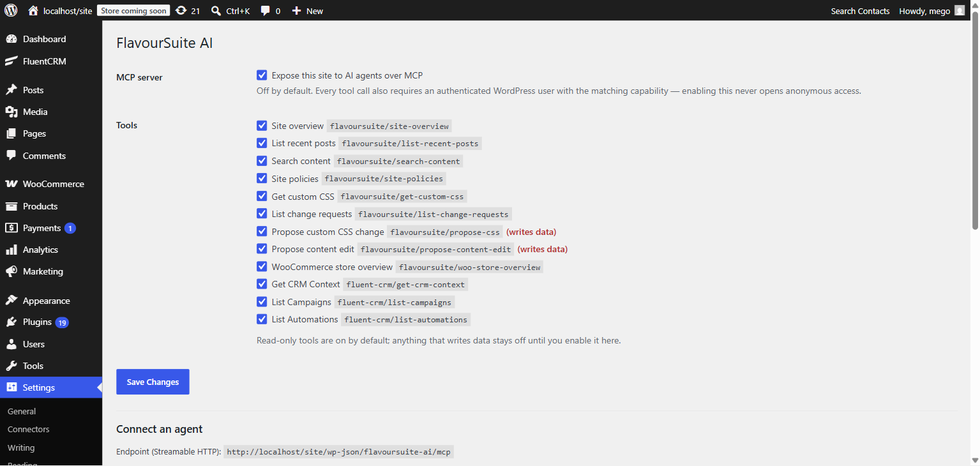
Task: Open the WooCommerce menu label
Action: pos(54,184)
